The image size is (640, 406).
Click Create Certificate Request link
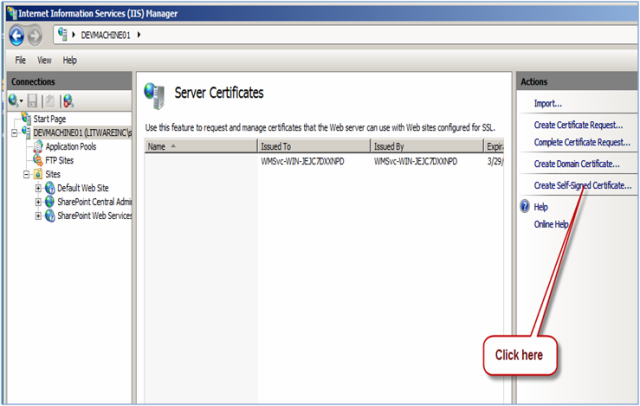coord(578,125)
